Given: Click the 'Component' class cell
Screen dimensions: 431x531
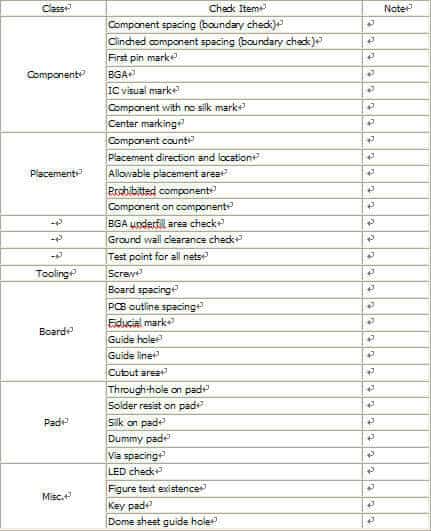Looking at the screenshot, I should pos(53,75).
